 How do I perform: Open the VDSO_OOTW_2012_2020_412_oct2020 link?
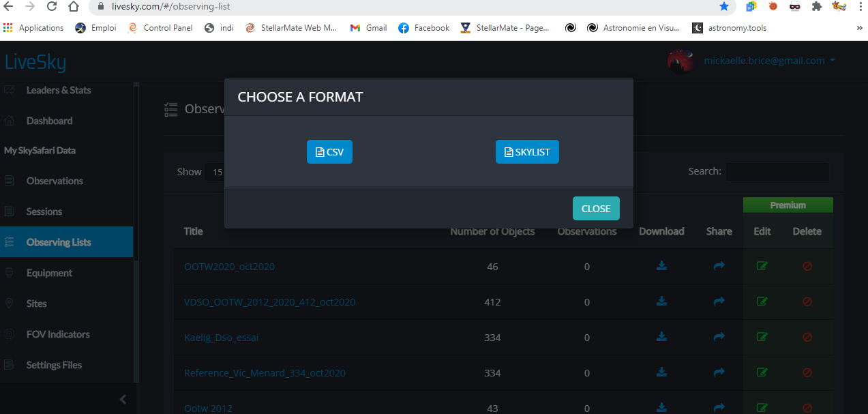click(269, 302)
